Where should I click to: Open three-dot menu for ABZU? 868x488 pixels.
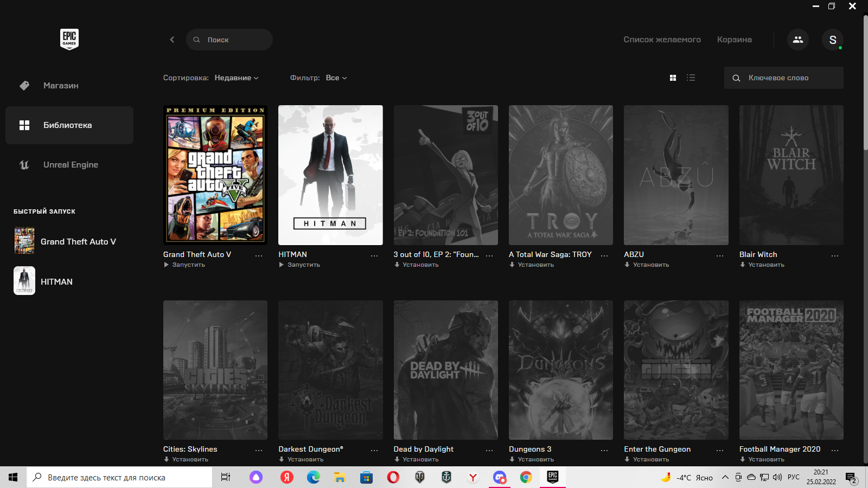tap(720, 255)
